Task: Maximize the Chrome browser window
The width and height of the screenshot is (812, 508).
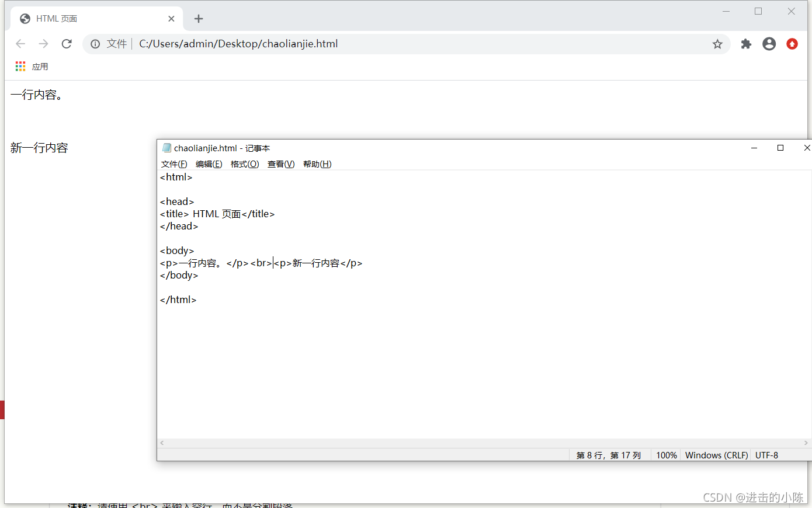Action: coord(758,11)
